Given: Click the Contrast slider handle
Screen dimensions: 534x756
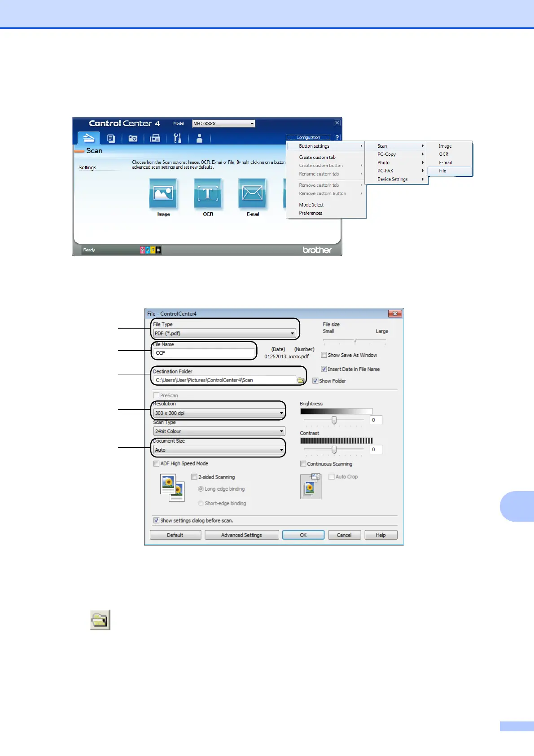Looking at the screenshot, I should click(x=334, y=450).
